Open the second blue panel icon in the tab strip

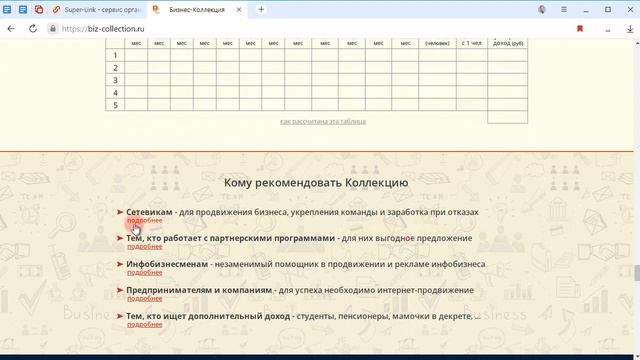click(x=23, y=9)
